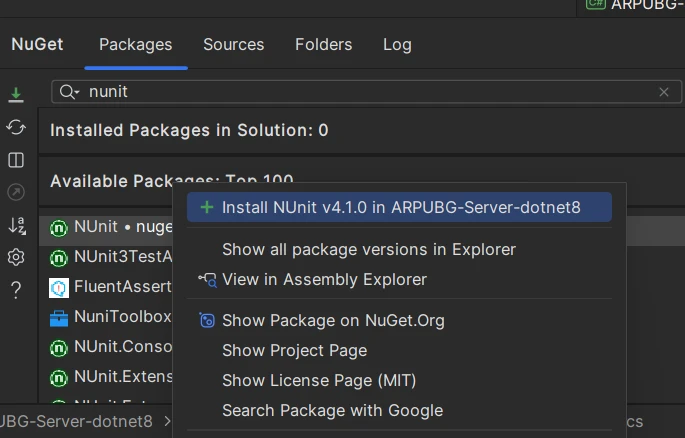
Task: Click the NuniToolbox package icon
Action: coord(59,318)
